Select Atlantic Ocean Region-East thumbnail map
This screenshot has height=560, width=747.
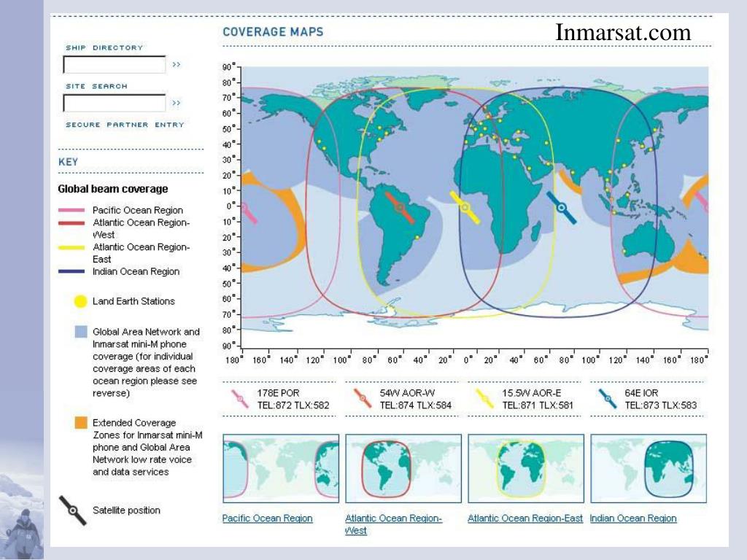coord(526,468)
